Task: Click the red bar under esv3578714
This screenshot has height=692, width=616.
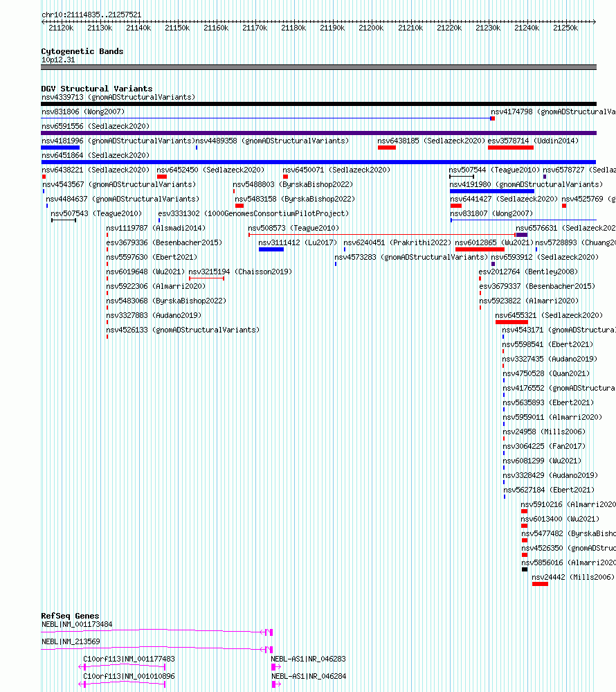Action: click(511, 148)
